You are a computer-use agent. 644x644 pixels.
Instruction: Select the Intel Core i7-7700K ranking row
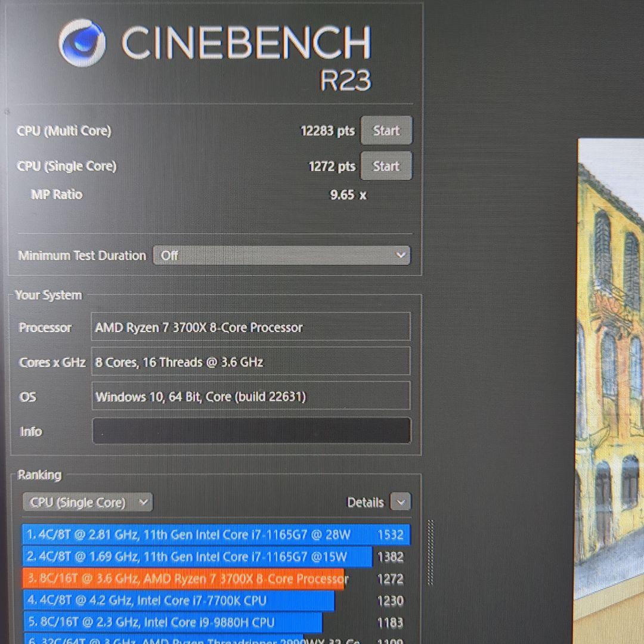179,600
